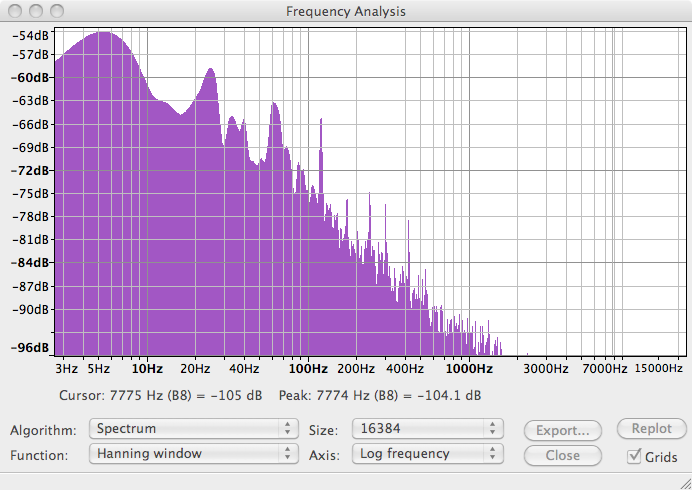Expand the Function dropdown showing Hanning window
The image size is (692, 490).
click(x=193, y=453)
